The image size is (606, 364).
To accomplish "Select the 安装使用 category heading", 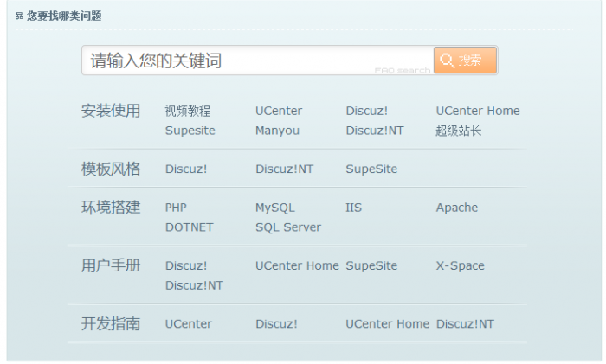I will [x=111, y=111].
